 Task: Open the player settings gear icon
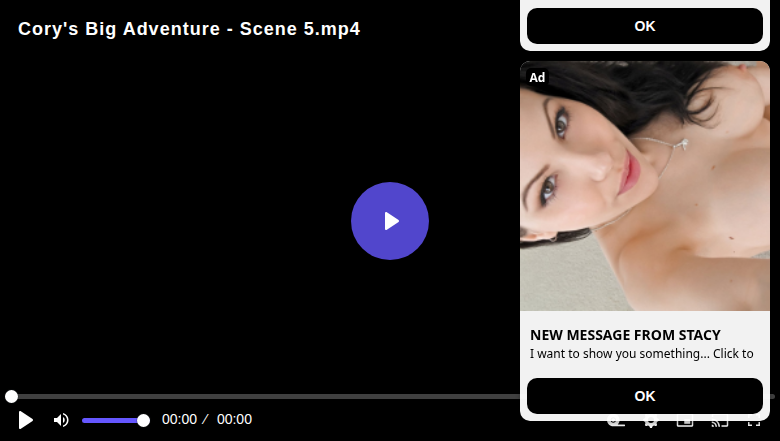651,424
